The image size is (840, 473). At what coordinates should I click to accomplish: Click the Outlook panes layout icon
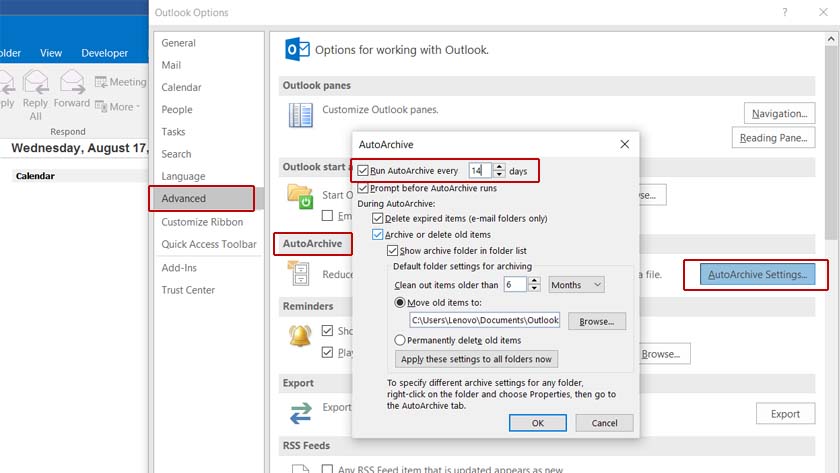[301, 115]
